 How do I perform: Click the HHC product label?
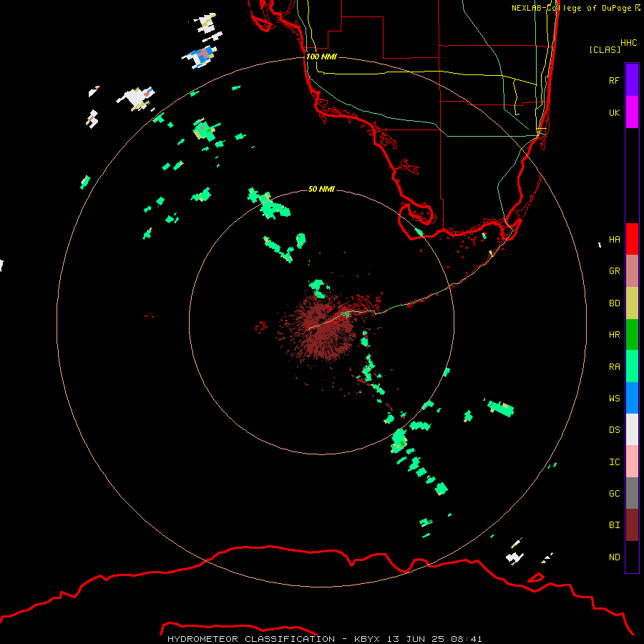point(629,43)
